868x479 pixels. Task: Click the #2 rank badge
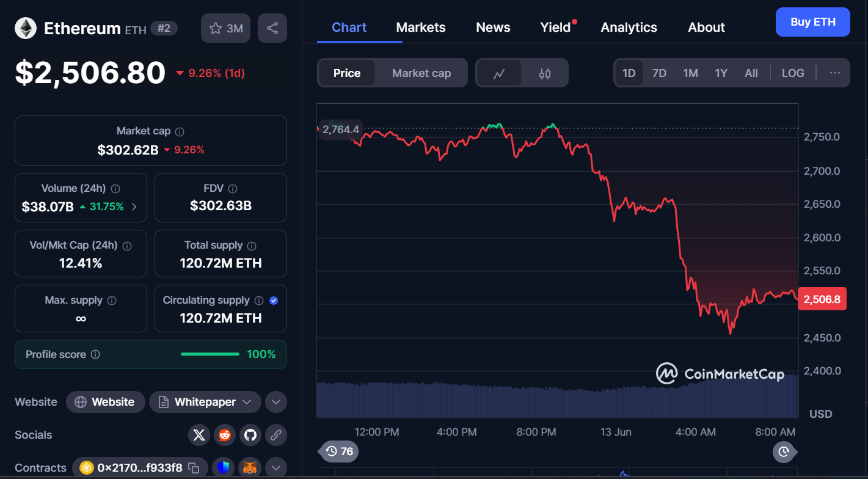[164, 28]
